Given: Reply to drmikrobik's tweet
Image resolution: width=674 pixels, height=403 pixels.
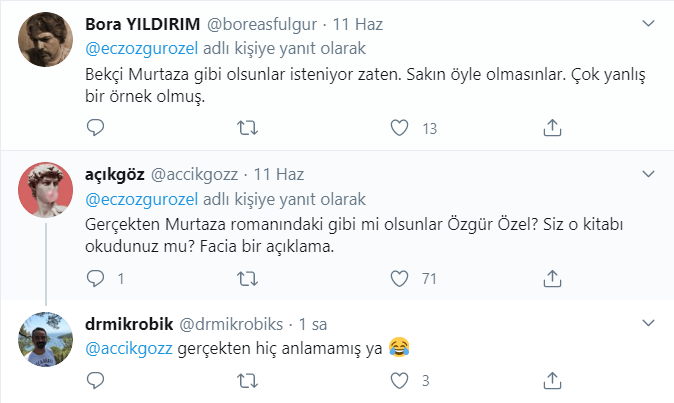Looking at the screenshot, I should [x=95, y=380].
